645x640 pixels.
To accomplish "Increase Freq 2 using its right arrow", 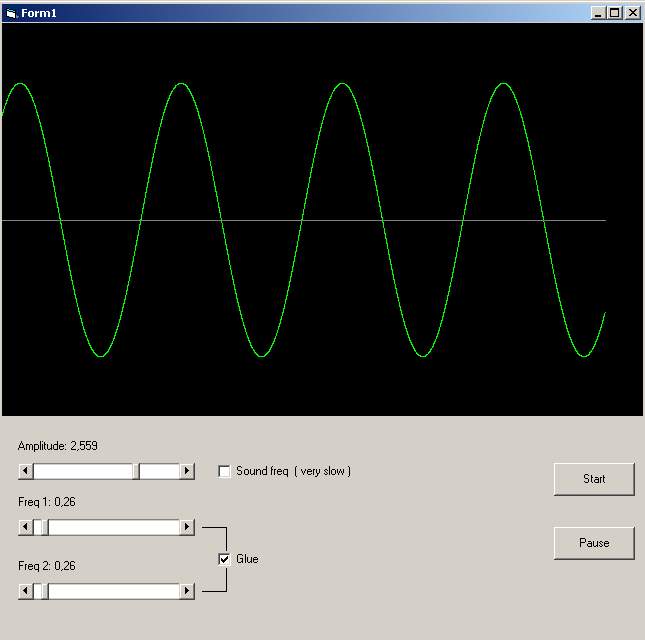I will [187, 591].
